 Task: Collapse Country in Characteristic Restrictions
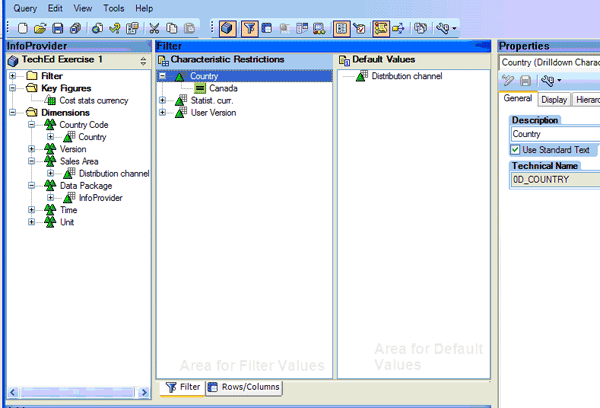(x=162, y=76)
